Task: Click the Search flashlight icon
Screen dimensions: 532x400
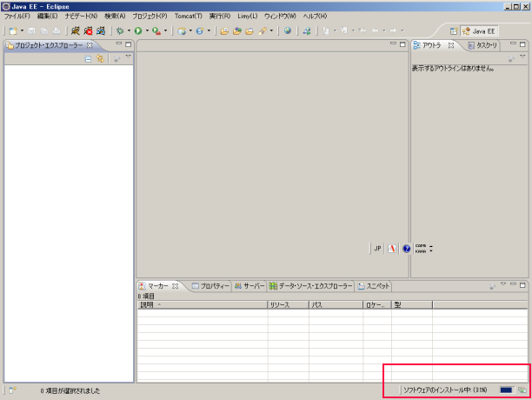Action: point(263,31)
